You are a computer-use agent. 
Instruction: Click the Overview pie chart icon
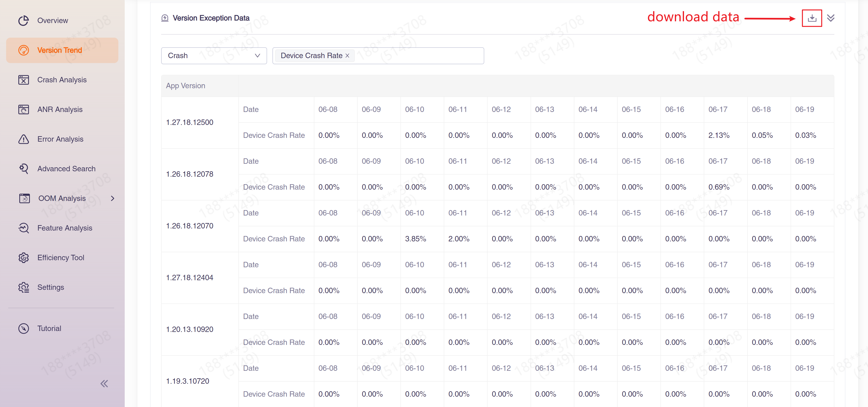coord(24,20)
